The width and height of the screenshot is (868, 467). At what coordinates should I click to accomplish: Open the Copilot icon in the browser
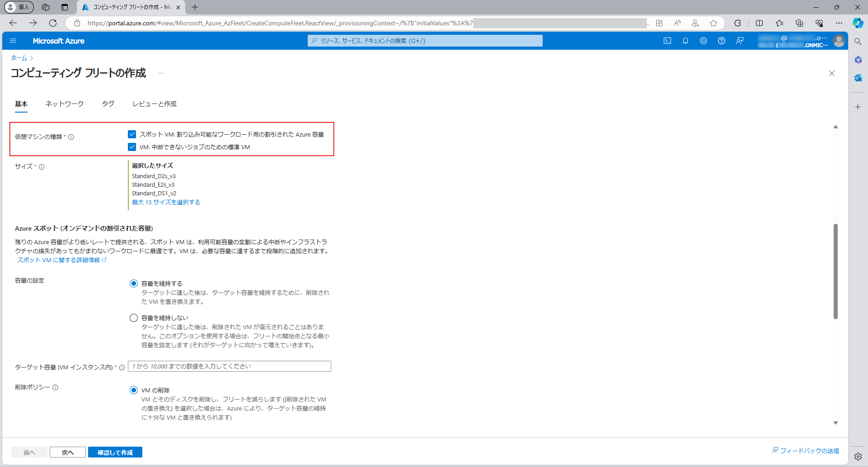click(x=858, y=23)
